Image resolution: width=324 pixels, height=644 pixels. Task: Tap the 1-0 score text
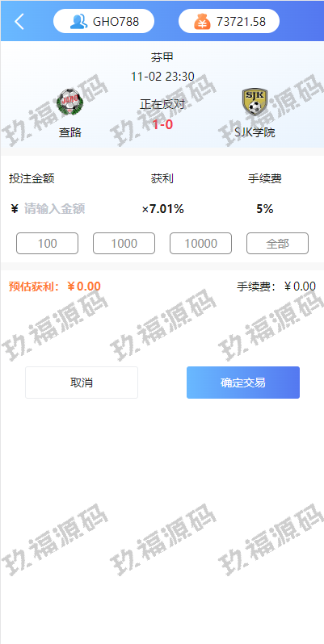[162, 124]
